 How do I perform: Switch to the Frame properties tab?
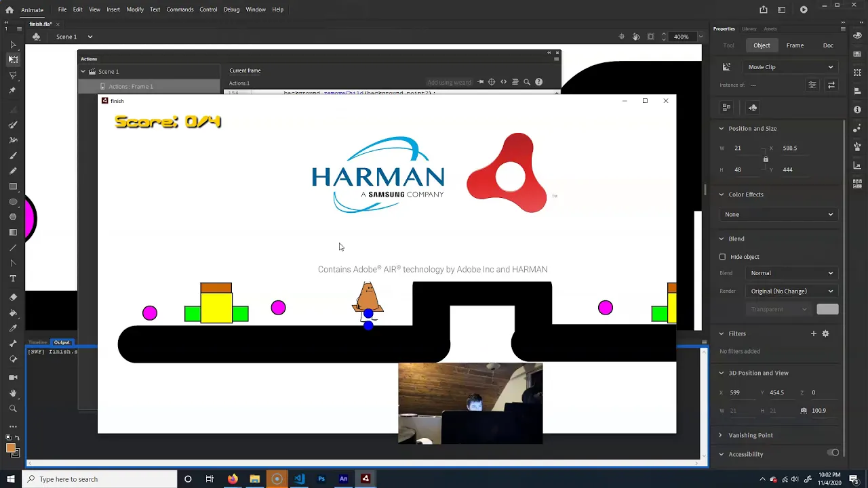point(795,45)
